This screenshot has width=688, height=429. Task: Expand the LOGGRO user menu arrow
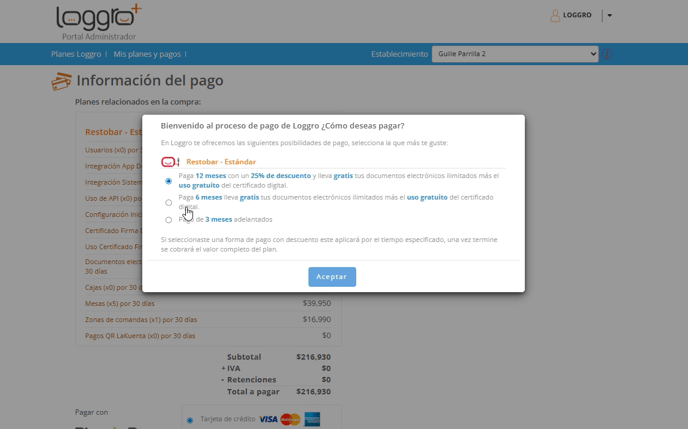(x=610, y=16)
